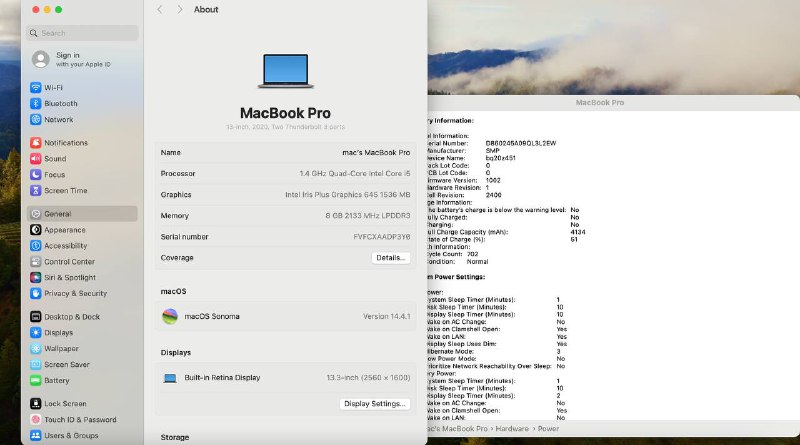Open Screen Saver icon
This screenshot has width=800, height=445.
point(36,364)
